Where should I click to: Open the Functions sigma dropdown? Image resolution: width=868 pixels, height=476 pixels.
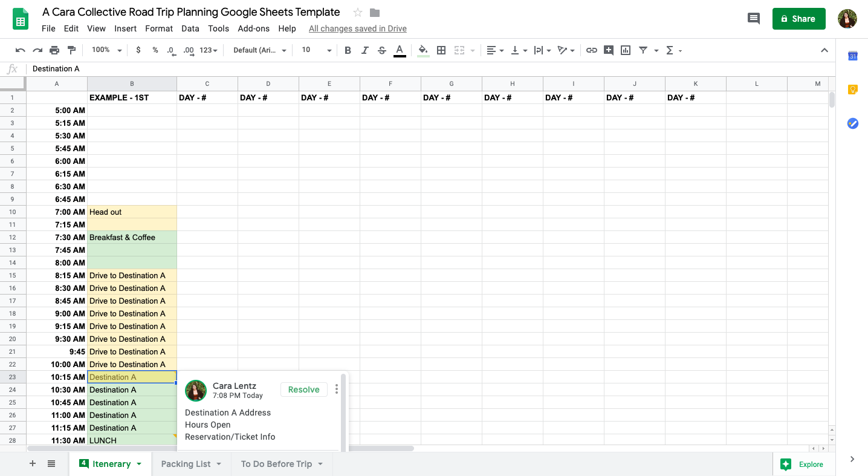click(x=673, y=50)
